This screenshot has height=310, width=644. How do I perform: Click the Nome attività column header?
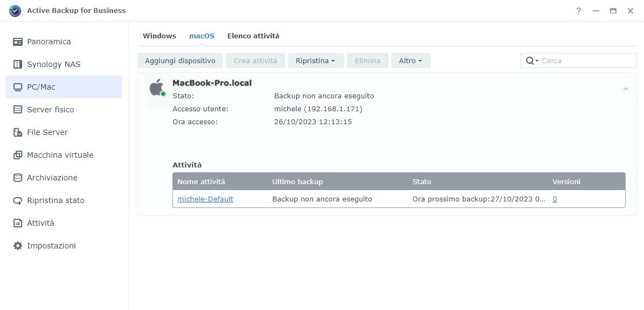(x=201, y=181)
